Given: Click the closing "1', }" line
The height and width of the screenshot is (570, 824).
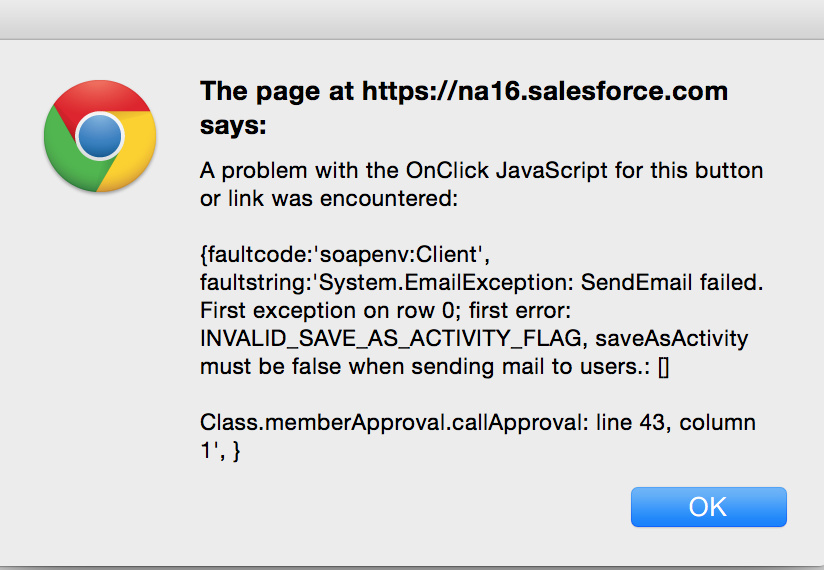Looking at the screenshot, I should 221,451.
